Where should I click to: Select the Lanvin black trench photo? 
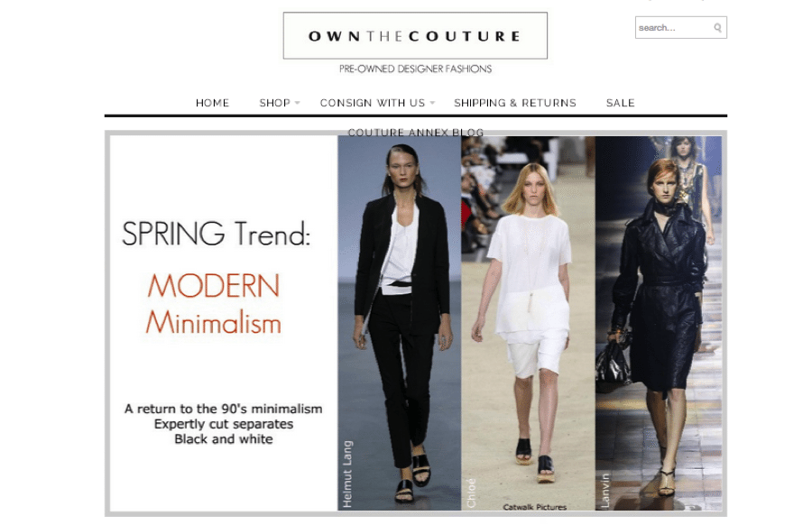click(x=659, y=323)
